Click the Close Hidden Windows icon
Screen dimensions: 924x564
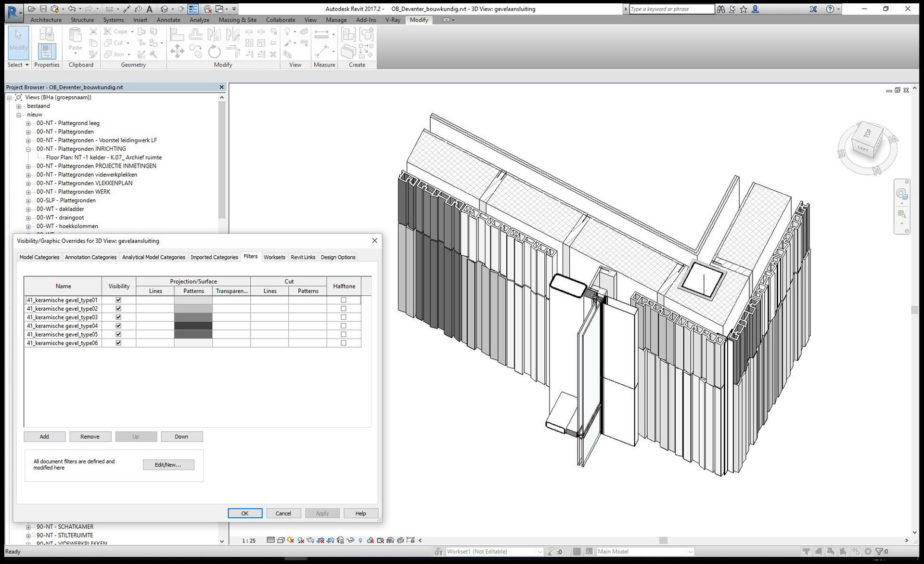(x=207, y=9)
